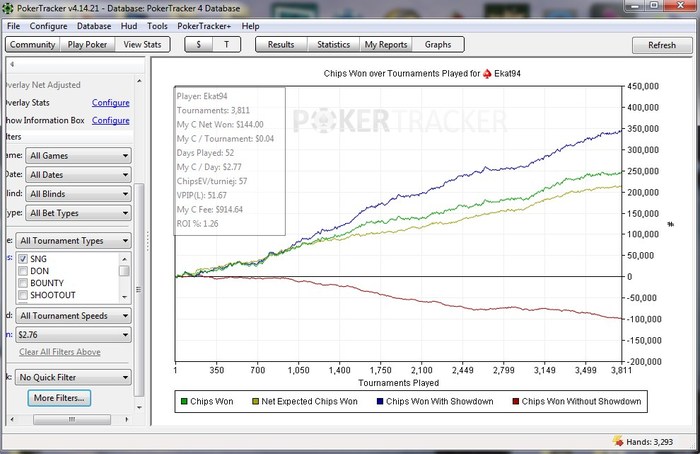Click the Refresh button

(x=662, y=45)
